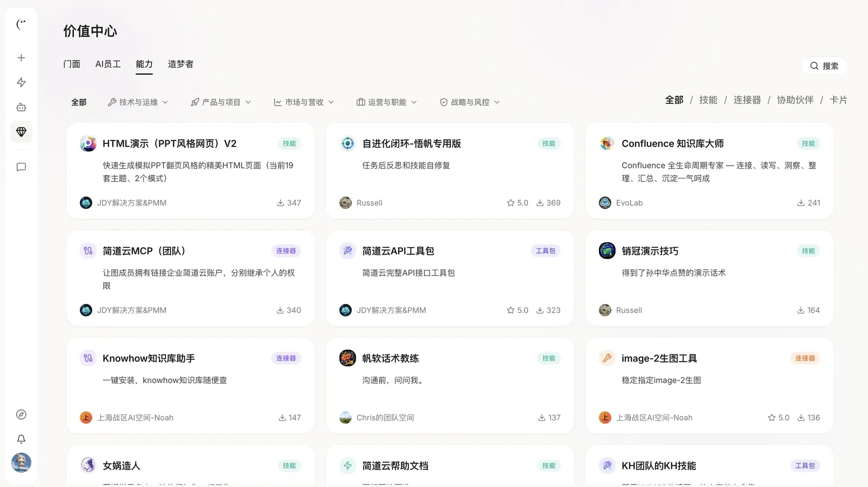The height and width of the screenshot is (487, 868).
Task: Switch to the 能力 tab
Action: coord(144,64)
